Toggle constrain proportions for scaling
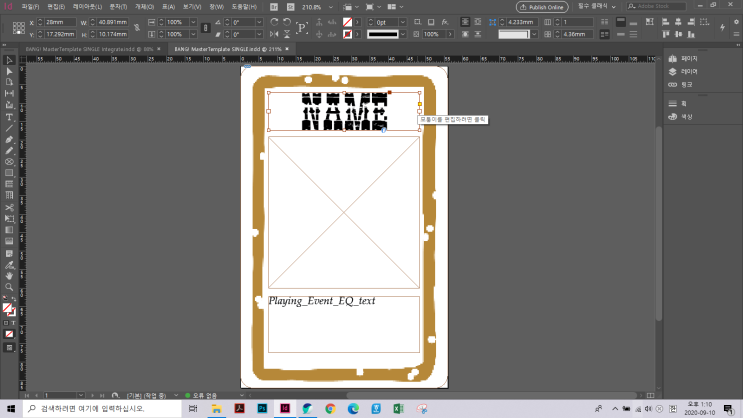The image size is (743, 418). tap(205, 28)
